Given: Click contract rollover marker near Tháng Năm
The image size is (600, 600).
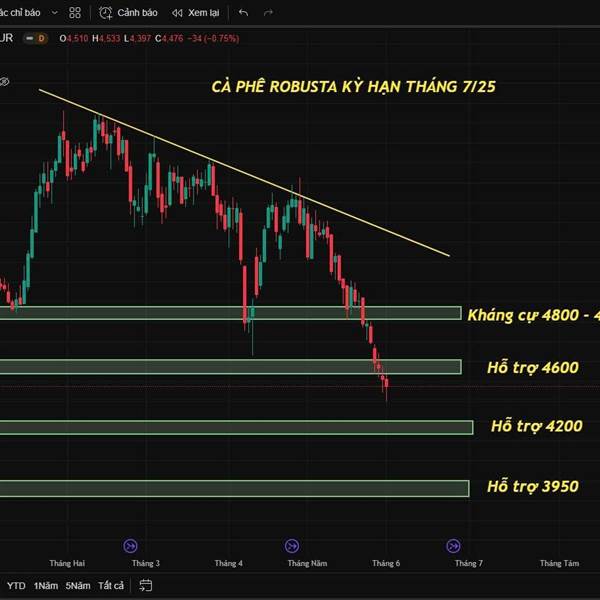Looking at the screenshot, I should [x=292, y=546].
